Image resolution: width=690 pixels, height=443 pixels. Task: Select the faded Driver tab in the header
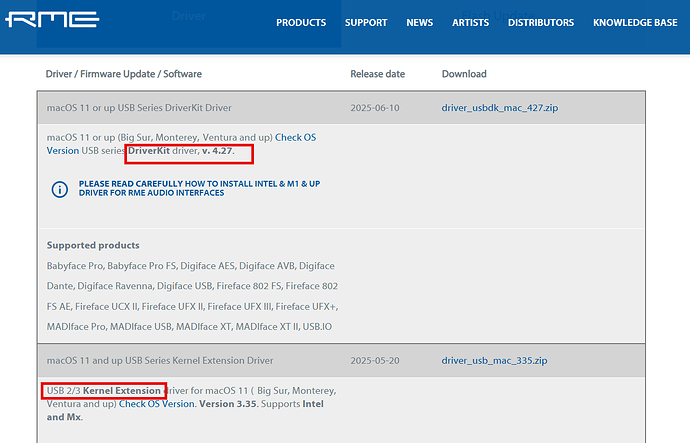(x=188, y=17)
